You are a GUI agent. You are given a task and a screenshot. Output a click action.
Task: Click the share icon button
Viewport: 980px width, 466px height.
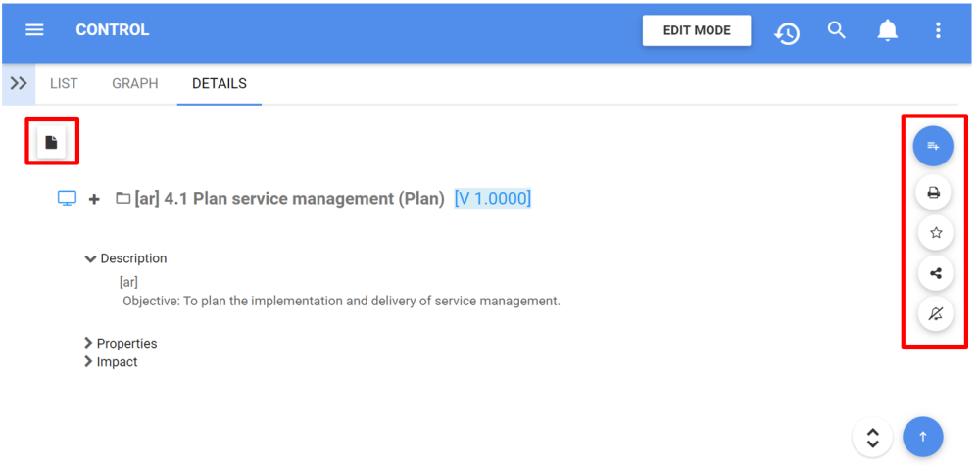click(x=935, y=273)
